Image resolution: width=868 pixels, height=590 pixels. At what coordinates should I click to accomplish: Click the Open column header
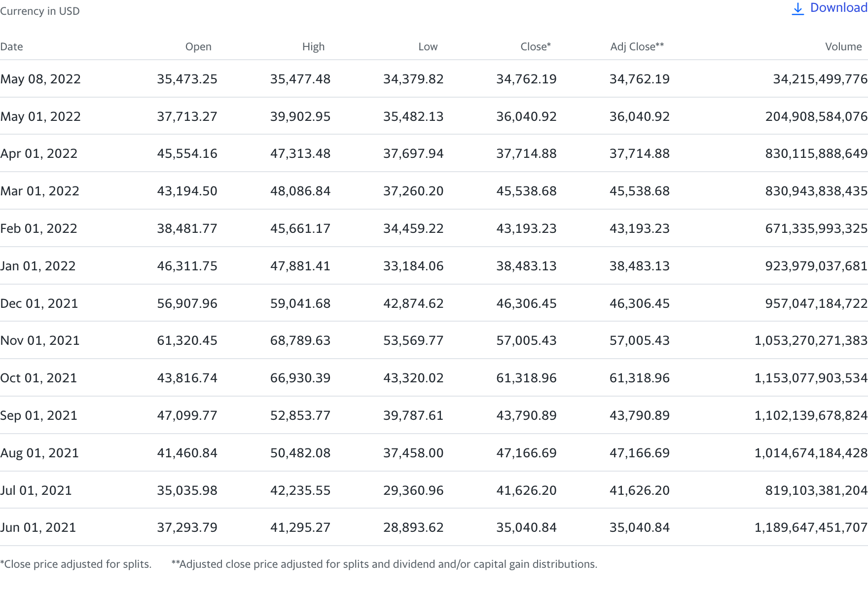(198, 47)
